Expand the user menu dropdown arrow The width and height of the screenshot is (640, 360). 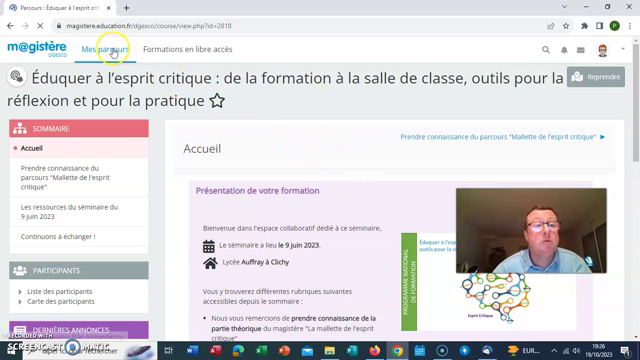click(x=623, y=49)
